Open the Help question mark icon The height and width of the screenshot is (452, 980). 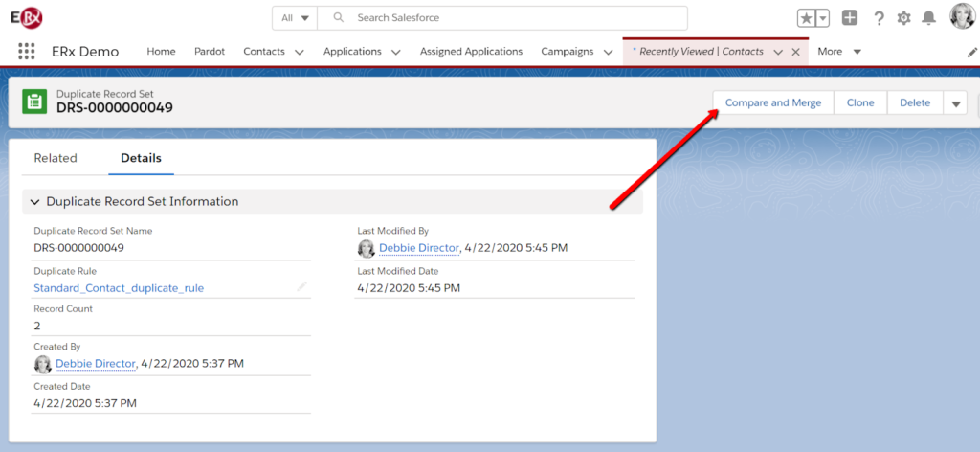pyautogui.click(x=878, y=18)
